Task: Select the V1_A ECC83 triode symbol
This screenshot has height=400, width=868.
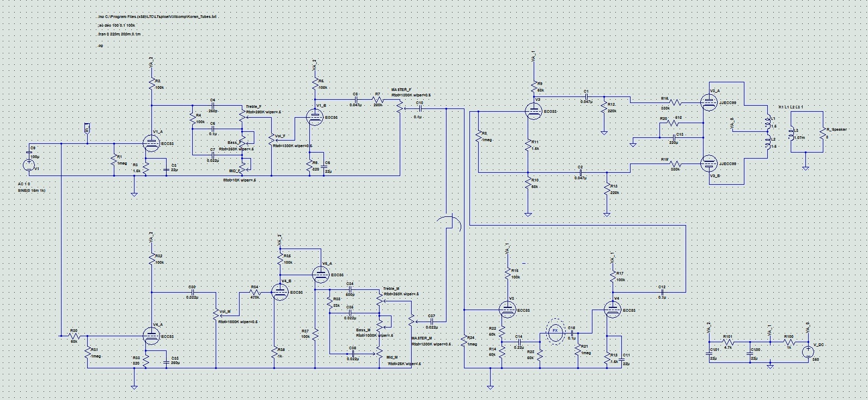Action: click(151, 143)
